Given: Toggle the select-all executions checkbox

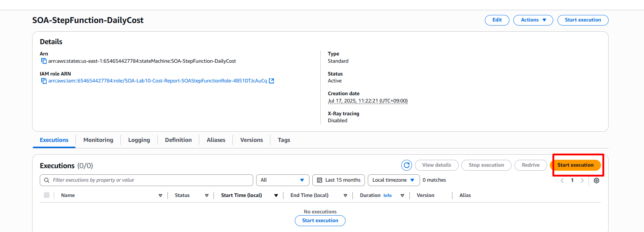Looking at the screenshot, I should point(47,195).
